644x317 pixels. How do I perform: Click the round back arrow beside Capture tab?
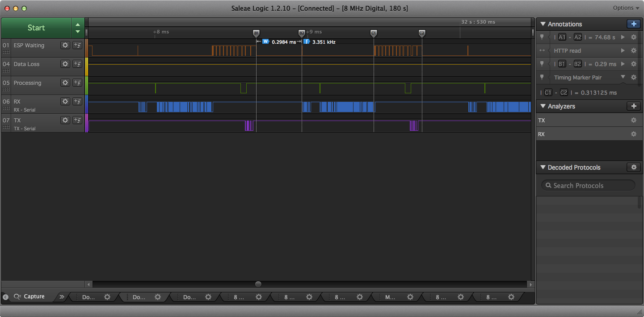coord(5,297)
